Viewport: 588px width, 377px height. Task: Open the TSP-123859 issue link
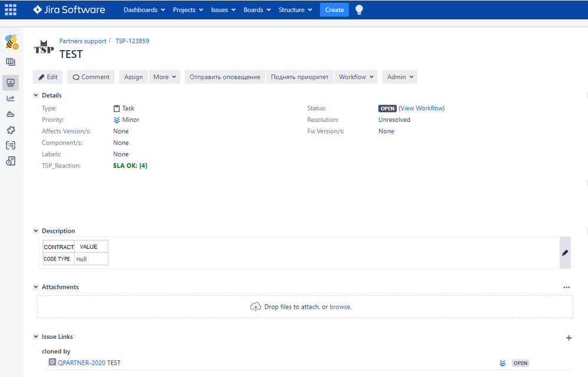[x=133, y=41]
